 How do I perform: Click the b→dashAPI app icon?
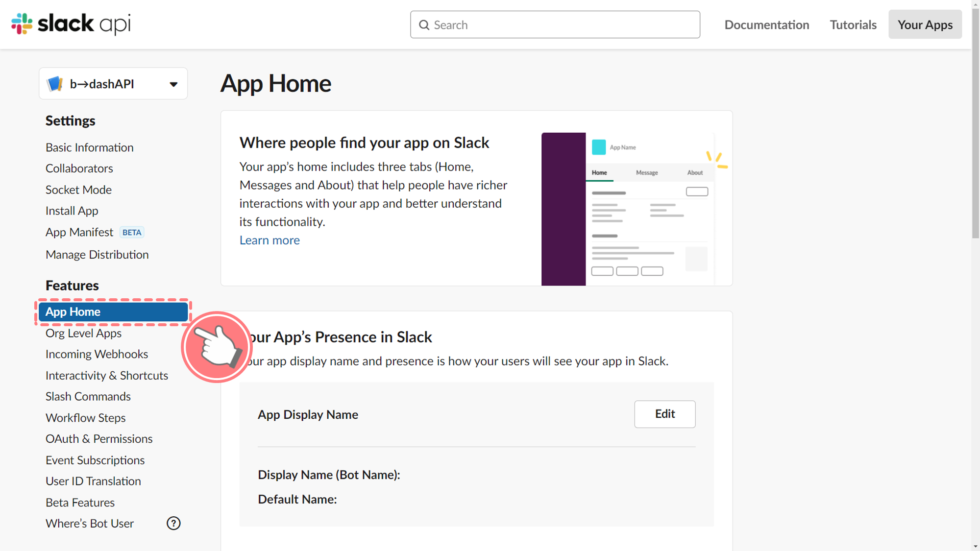(55, 84)
